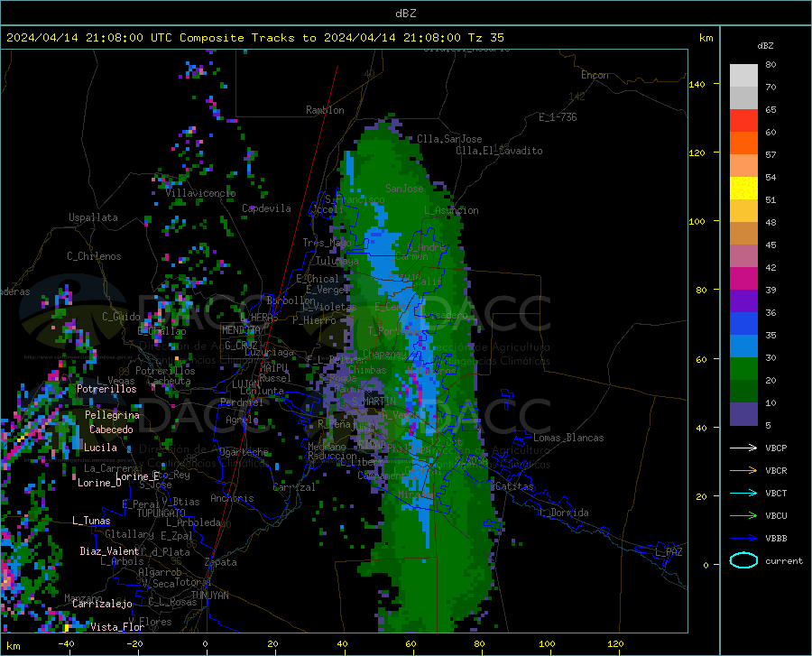The image size is (812, 656).
Task: Click the 'L_Asuncion' map label
Action: point(451,210)
